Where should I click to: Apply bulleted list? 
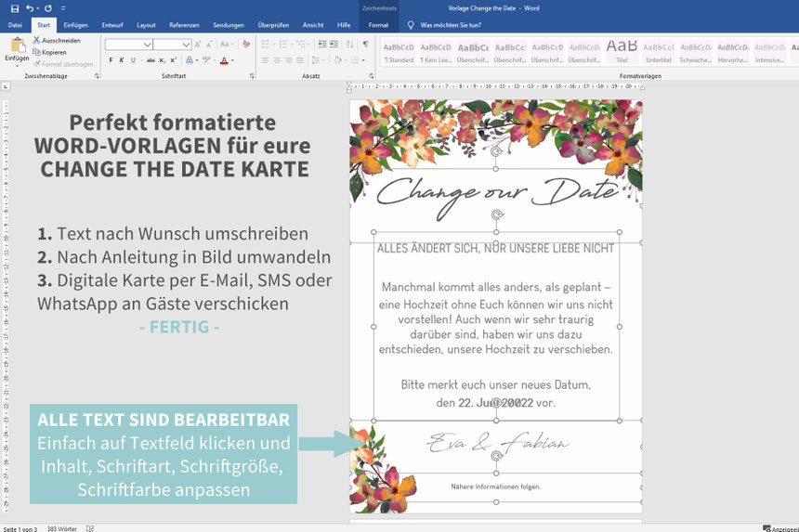click(x=267, y=45)
